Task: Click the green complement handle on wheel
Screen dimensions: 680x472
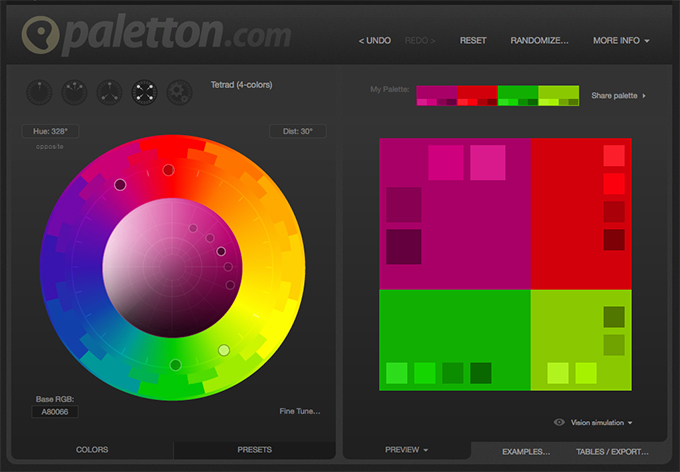Action: (x=175, y=365)
